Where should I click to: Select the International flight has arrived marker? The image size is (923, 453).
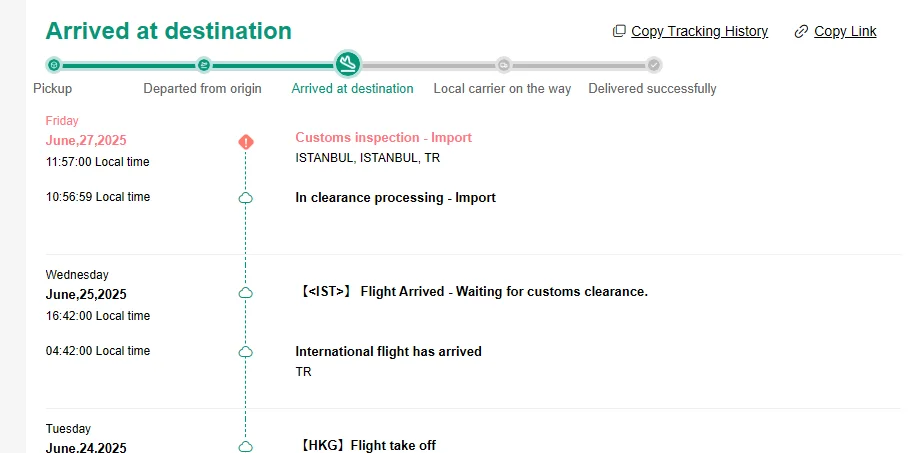[246, 352]
